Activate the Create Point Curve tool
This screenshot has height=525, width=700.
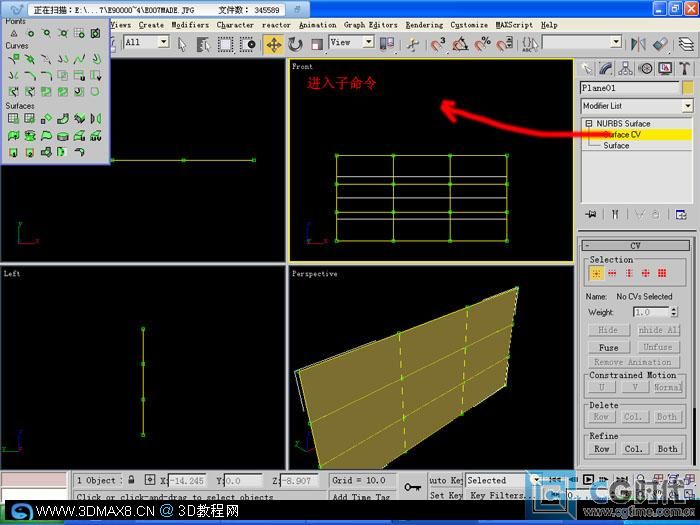[x=30, y=58]
